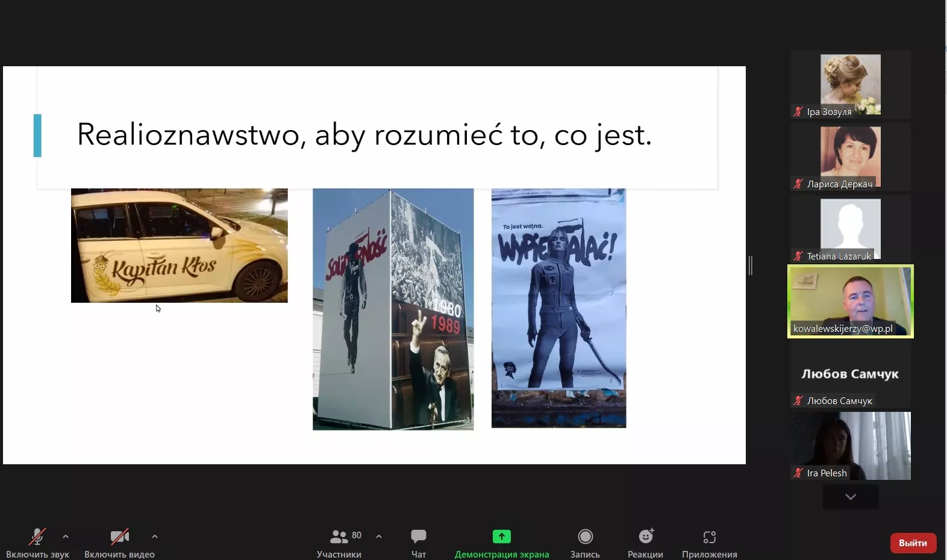Open the Reactions smiley icon
The image size is (947, 560).
[646, 537]
